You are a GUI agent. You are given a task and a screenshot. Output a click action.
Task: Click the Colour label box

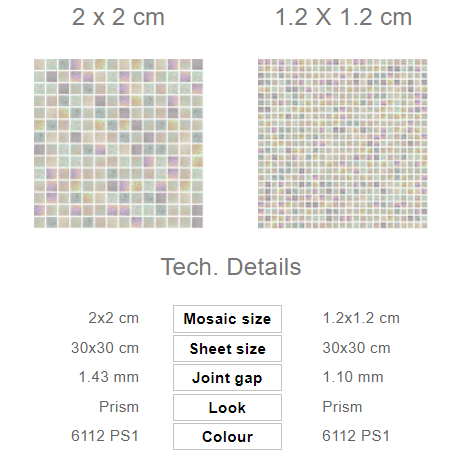click(227, 437)
